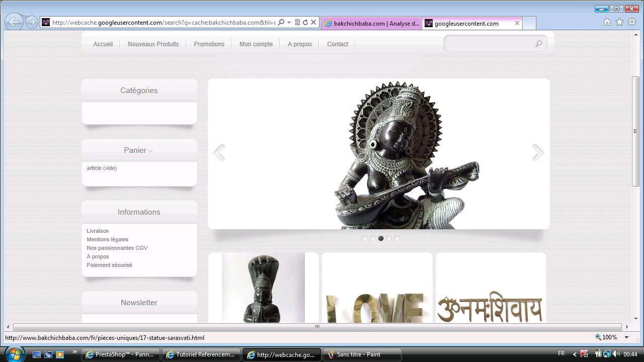Image resolution: width=644 pixels, height=362 pixels.
Task: Click Show Desktop quick launch icon
Action: tap(36, 354)
